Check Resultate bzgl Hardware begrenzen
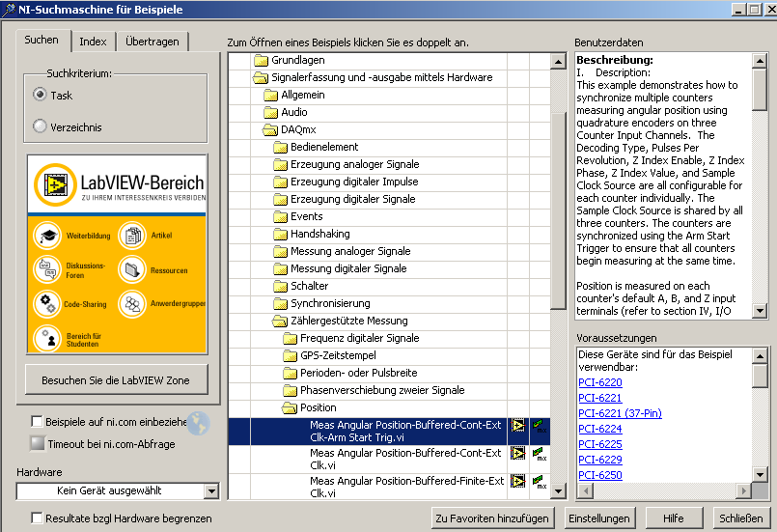This screenshot has width=777, height=532. coord(37,518)
